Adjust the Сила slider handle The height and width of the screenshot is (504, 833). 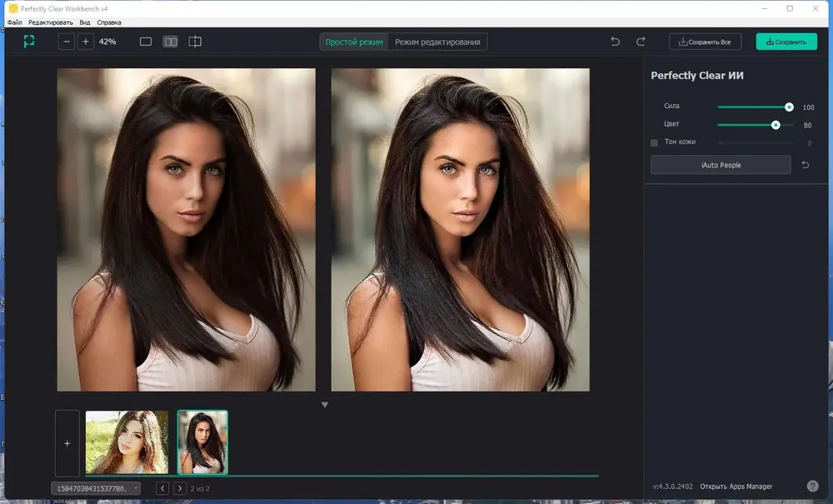[x=789, y=107]
